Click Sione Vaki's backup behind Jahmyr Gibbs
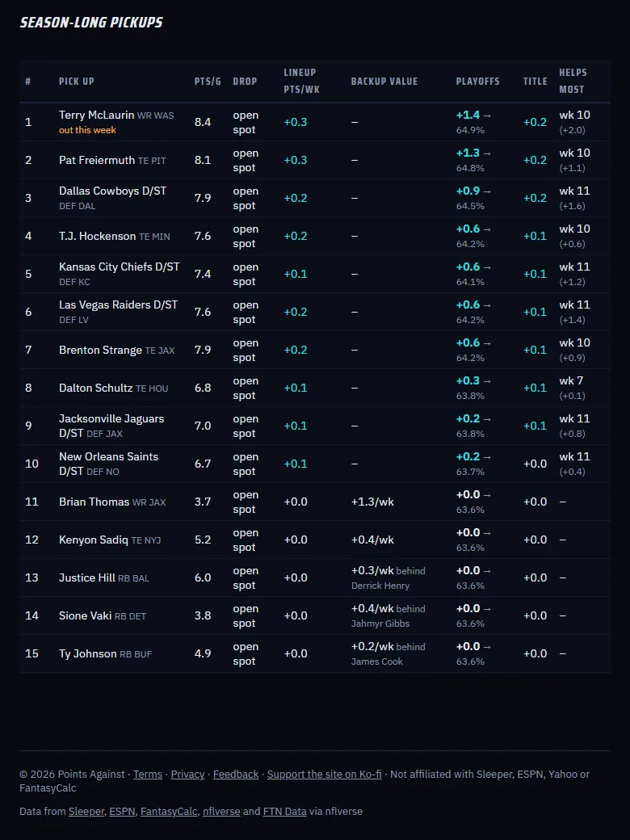Screen dimensions: 630x840 coord(388,616)
